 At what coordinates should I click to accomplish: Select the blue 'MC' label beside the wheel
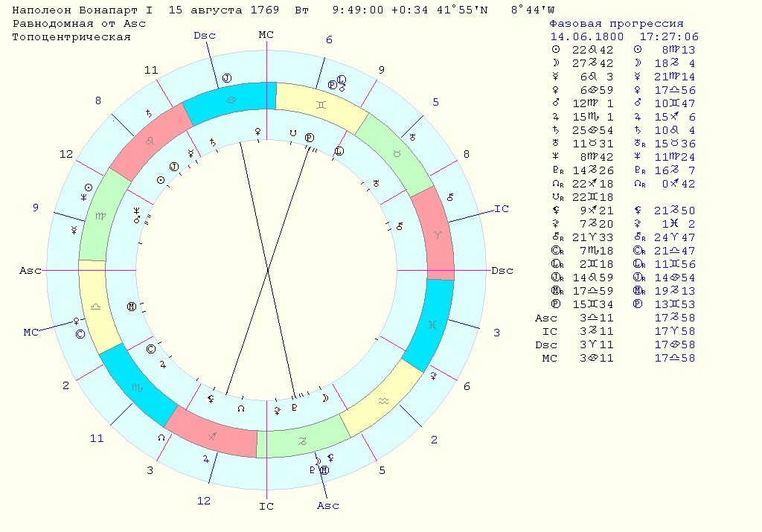31,333
